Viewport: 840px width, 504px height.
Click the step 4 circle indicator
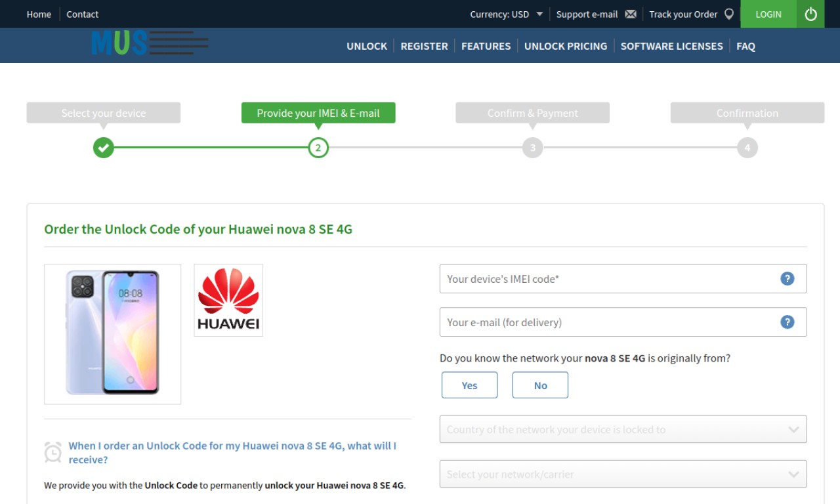pyautogui.click(x=747, y=148)
